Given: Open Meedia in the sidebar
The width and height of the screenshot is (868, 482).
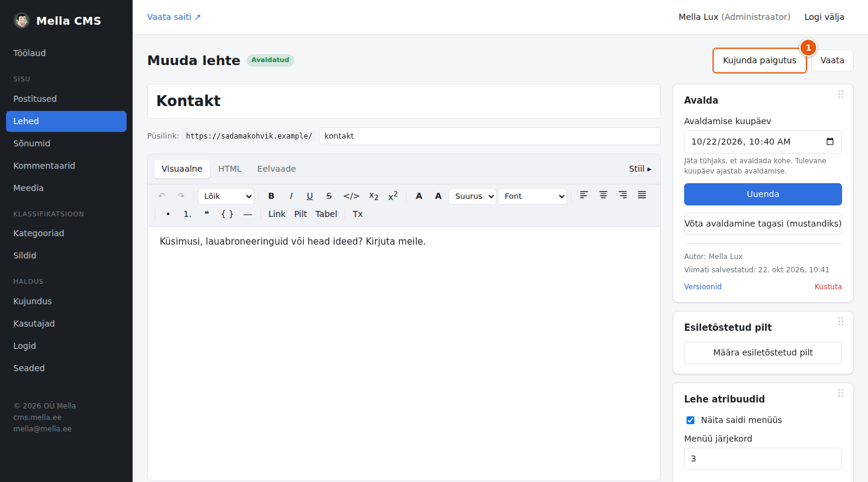Looking at the screenshot, I should 66,188.
